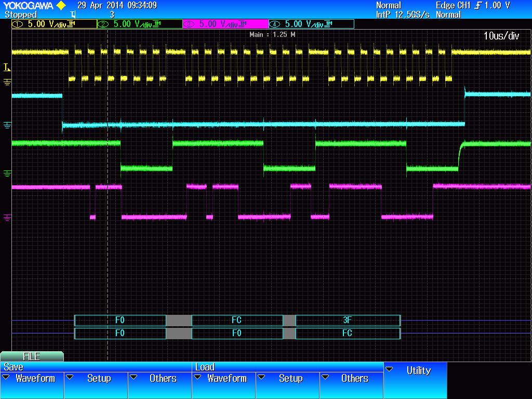The height and width of the screenshot is (399, 532).
Task: Click Load Waveform soft key
Action: click(x=223, y=385)
